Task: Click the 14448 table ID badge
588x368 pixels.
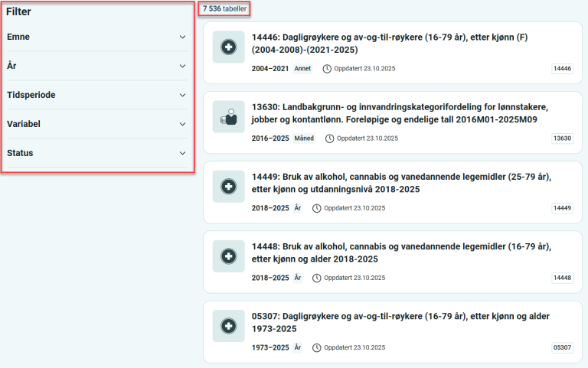Action: 562,278
